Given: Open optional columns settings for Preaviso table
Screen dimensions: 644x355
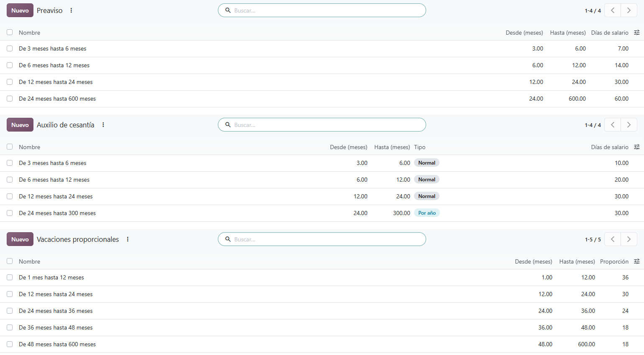Looking at the screenshot, I should tap(637, 33).
